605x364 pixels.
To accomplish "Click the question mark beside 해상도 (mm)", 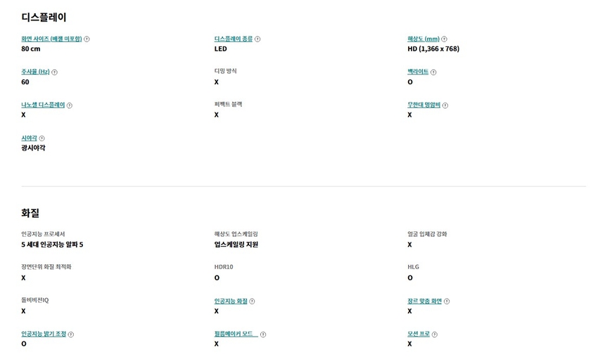I will [445, 39].
